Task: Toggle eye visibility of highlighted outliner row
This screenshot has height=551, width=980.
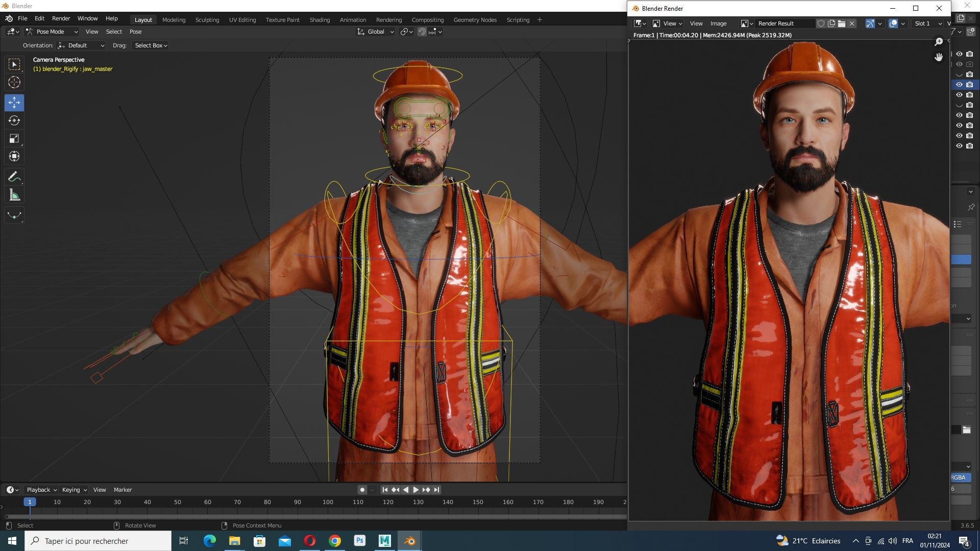Action: 959,85
